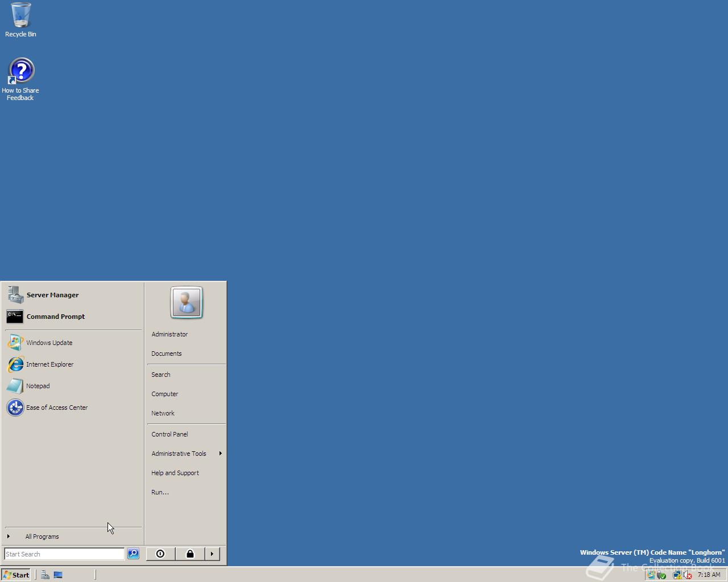Expand Administrative Tools submenu
The height and width of the screenshot is (582, 728).
186,454
